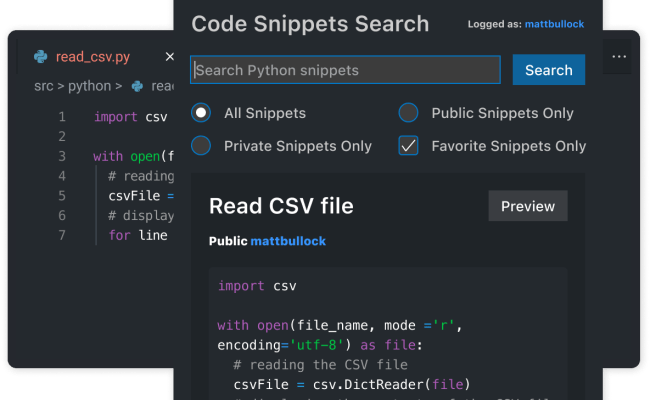Viewport: 650px width, 400px height.
Task: Close the read_csv.py tab
Action: coord(170,57)
